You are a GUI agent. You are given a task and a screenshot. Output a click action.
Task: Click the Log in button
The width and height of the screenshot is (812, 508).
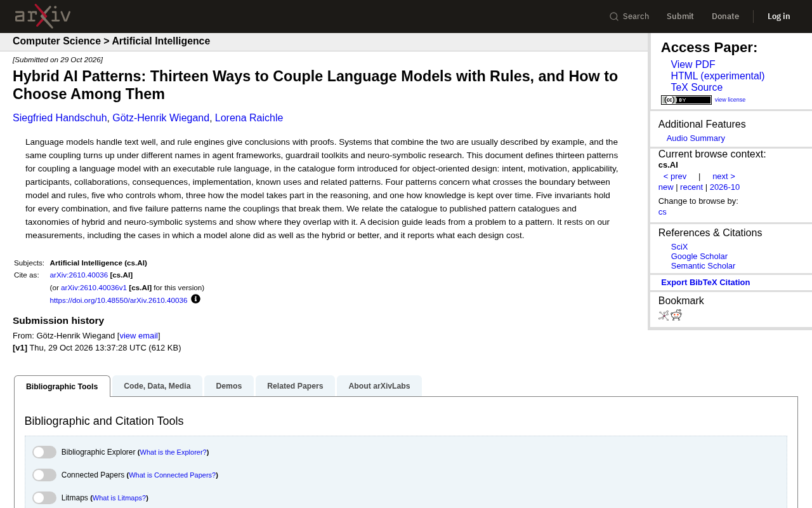(779, 17)
